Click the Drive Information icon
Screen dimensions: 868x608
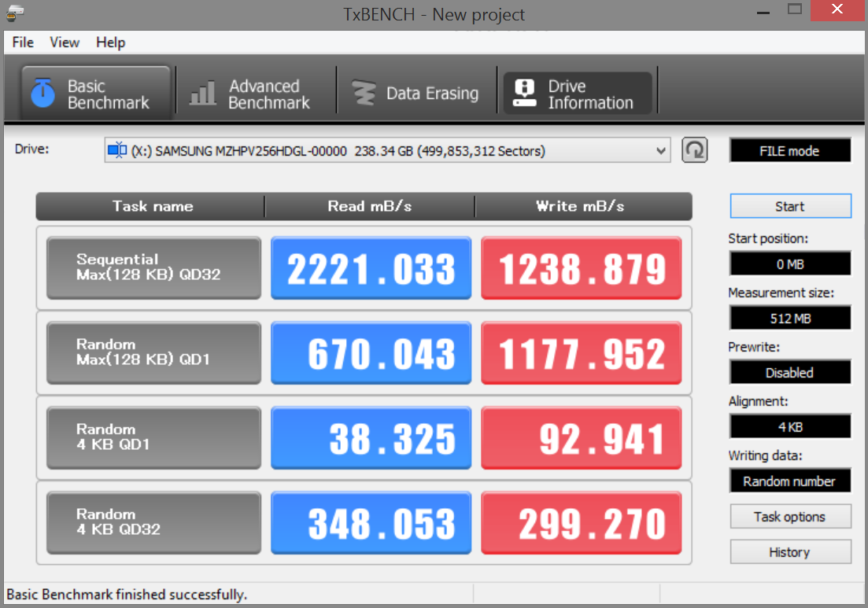click(x=524, y=92)
